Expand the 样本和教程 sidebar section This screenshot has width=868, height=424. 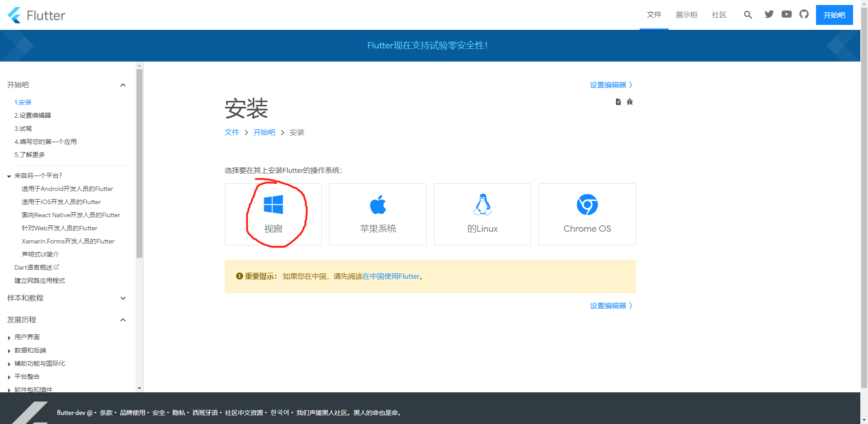point(123,298)
